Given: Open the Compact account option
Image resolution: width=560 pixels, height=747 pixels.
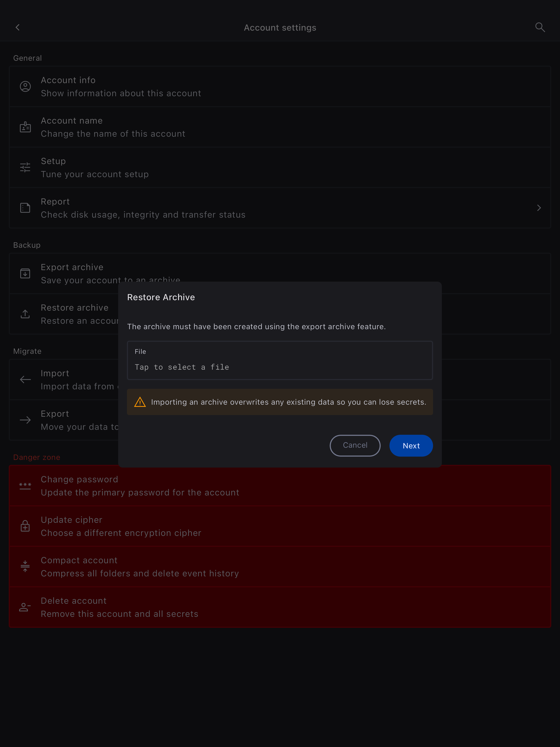Looking at the screenshot, I should click(280, 567).
